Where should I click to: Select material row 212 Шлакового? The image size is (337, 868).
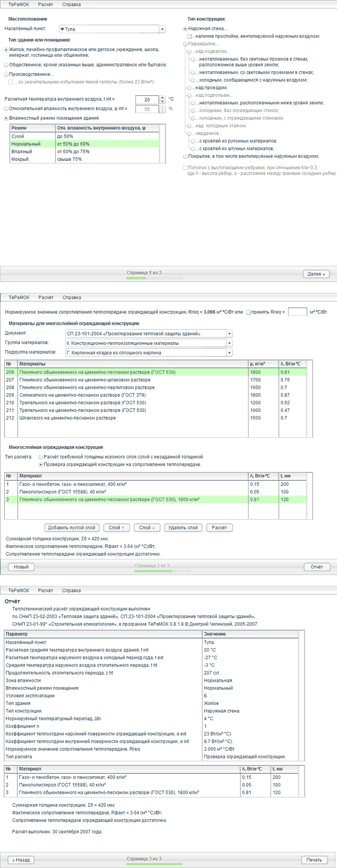156,418
